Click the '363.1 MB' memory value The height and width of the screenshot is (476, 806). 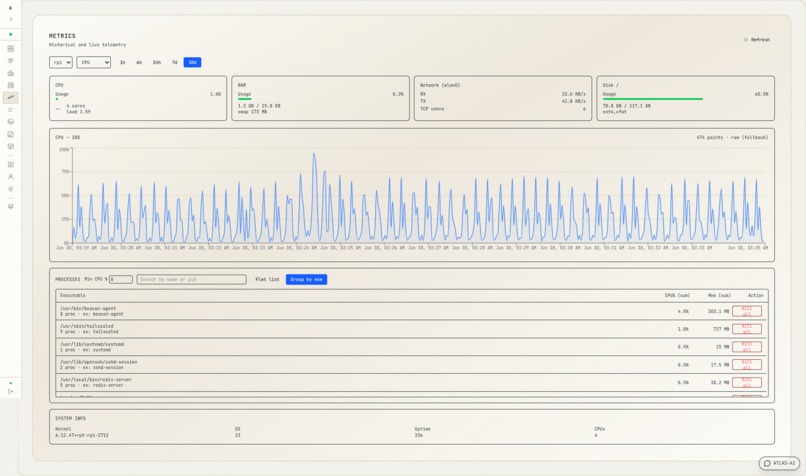[x=718, y=312]
